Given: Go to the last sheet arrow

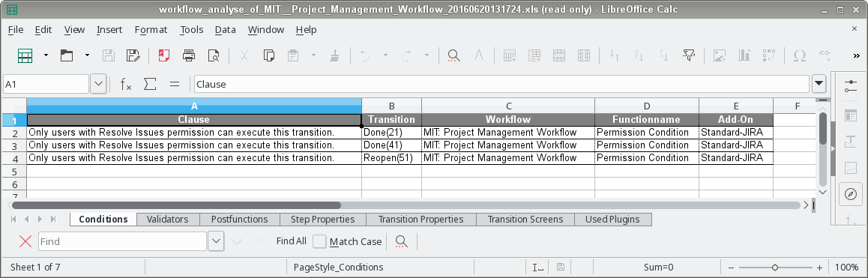Looking at the screenshot, I should [x=53, y=220].
